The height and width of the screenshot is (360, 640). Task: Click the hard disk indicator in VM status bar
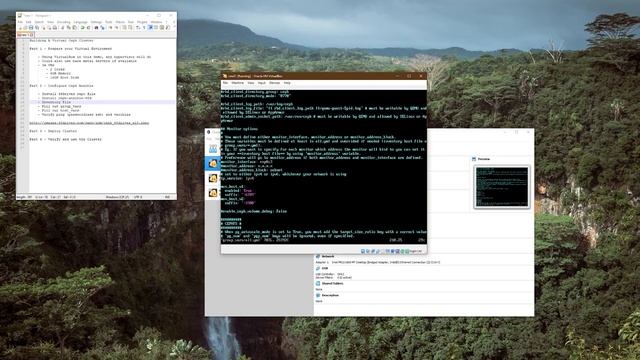click(362, 251)
